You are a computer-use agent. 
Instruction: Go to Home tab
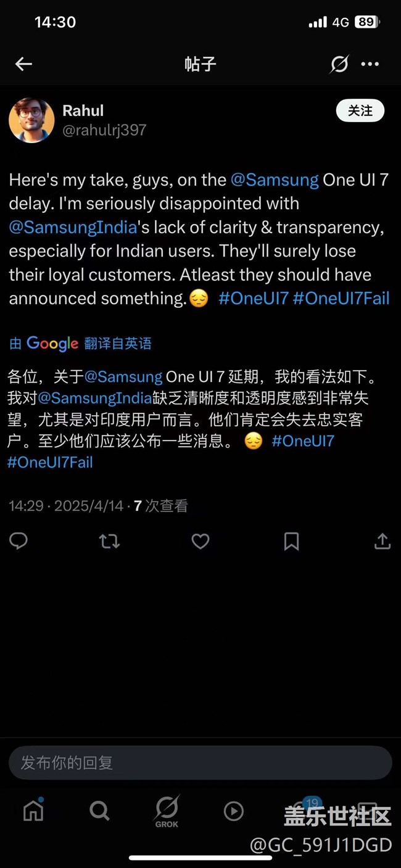(x=33, y=811)
